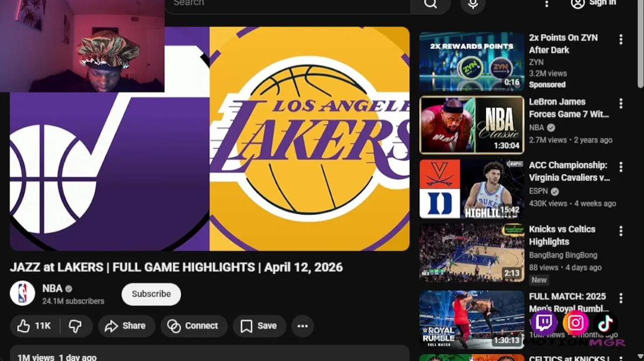The image size is (644, 361).
Task: Save the video to a playlist
Action: tap(259, 326)
